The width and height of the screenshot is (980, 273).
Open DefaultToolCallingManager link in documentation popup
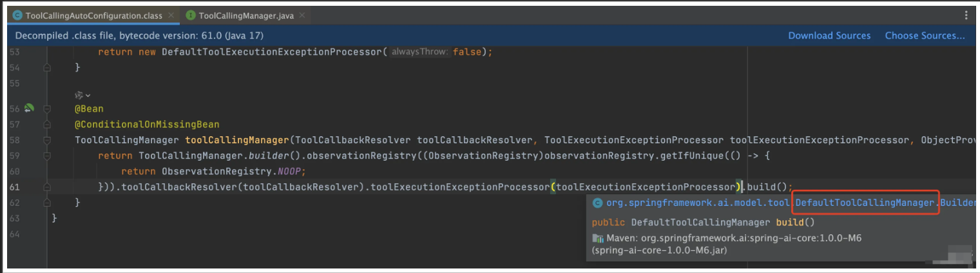(x=865, y=203)
